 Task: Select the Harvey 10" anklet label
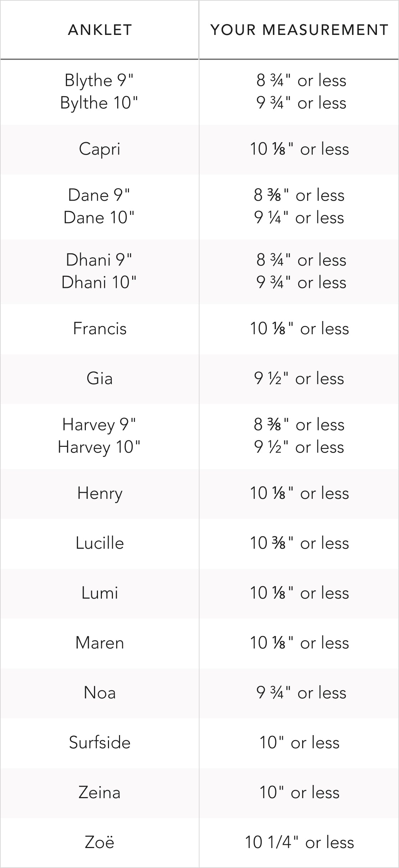tap(99, 447)
